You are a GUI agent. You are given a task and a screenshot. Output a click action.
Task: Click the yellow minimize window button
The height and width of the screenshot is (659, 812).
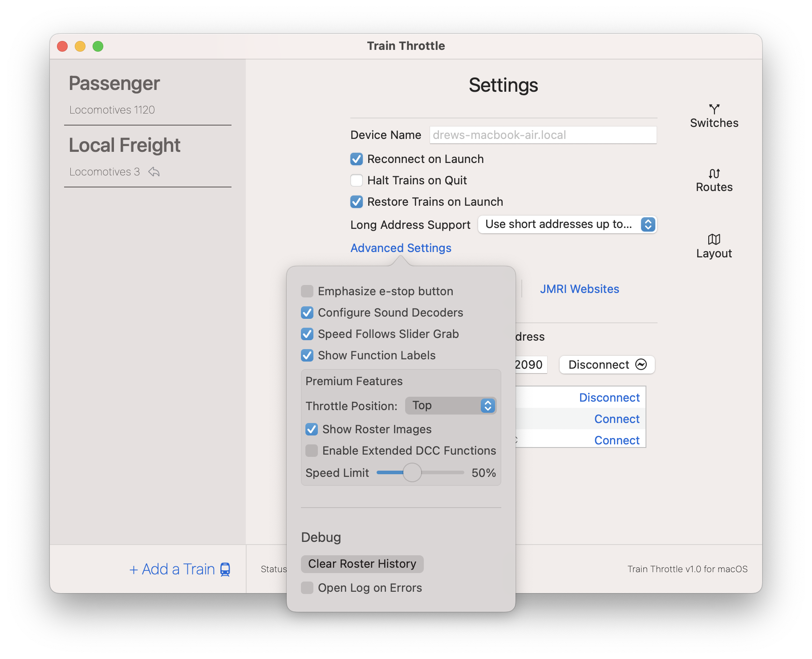point(80,46)
